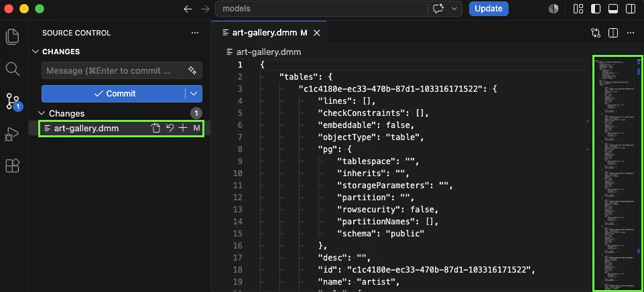Select art-gallery.dmm in Changes list
Viewport: 644px width, 292px height.
pos(86,128)
